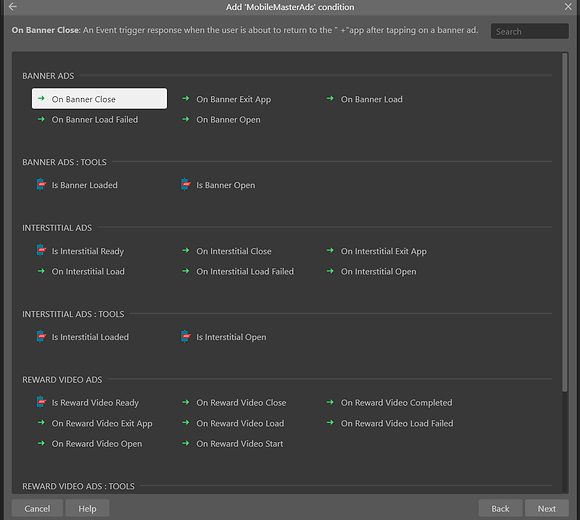Screen dimensions: 580x520
Task: Choose the On Interstitial Exit App condition
Action: point(384,251)
